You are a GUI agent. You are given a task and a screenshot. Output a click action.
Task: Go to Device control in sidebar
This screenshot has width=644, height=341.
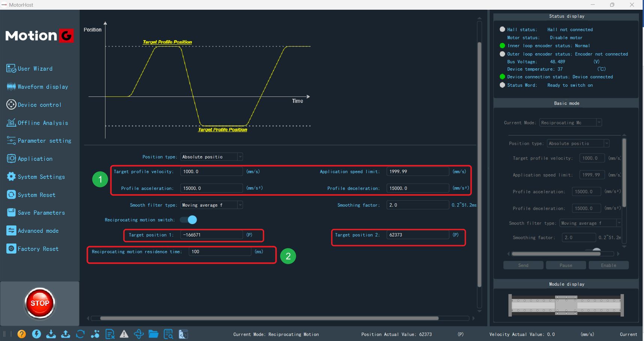[x=34, y=105]
